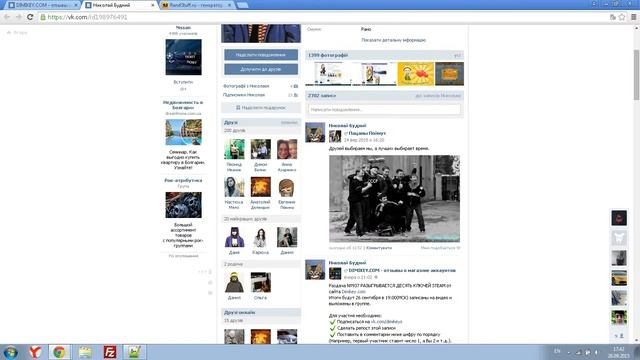640x360 pixels.
Task: Open Google Chrome from the taskbar
Action: point(60,352)
